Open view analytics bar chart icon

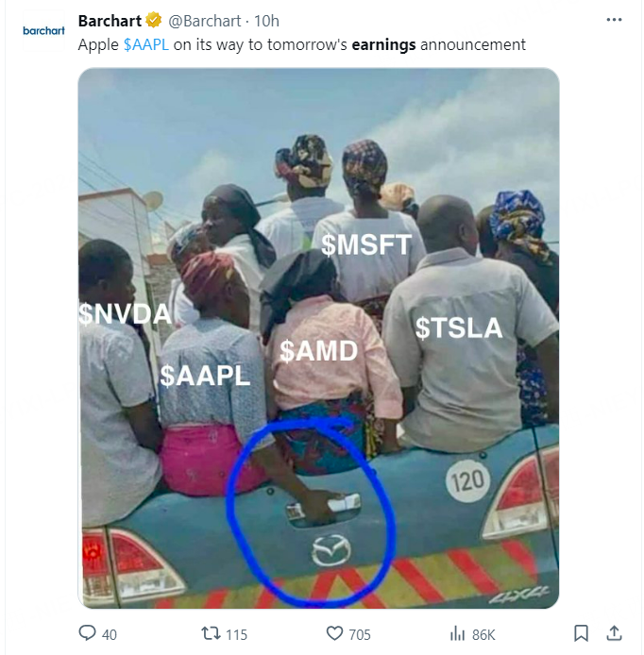click(x=458, y=633)
